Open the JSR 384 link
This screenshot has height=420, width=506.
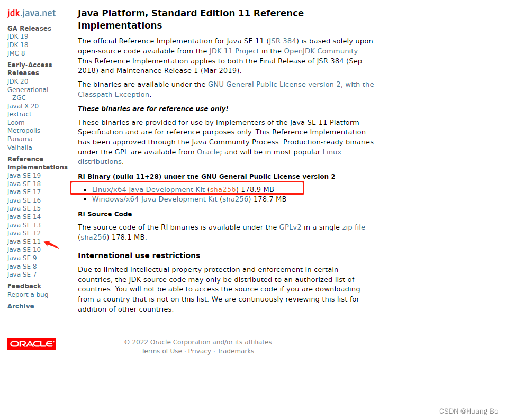coord(283,41)
